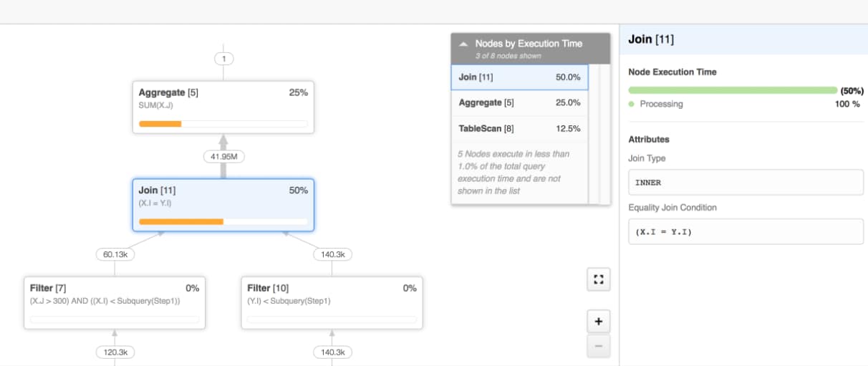Image resolution: width=868 pixels, height=366 pixels.
Task: Click the green Node Execution Time bar
Action: tap(732, 90)
